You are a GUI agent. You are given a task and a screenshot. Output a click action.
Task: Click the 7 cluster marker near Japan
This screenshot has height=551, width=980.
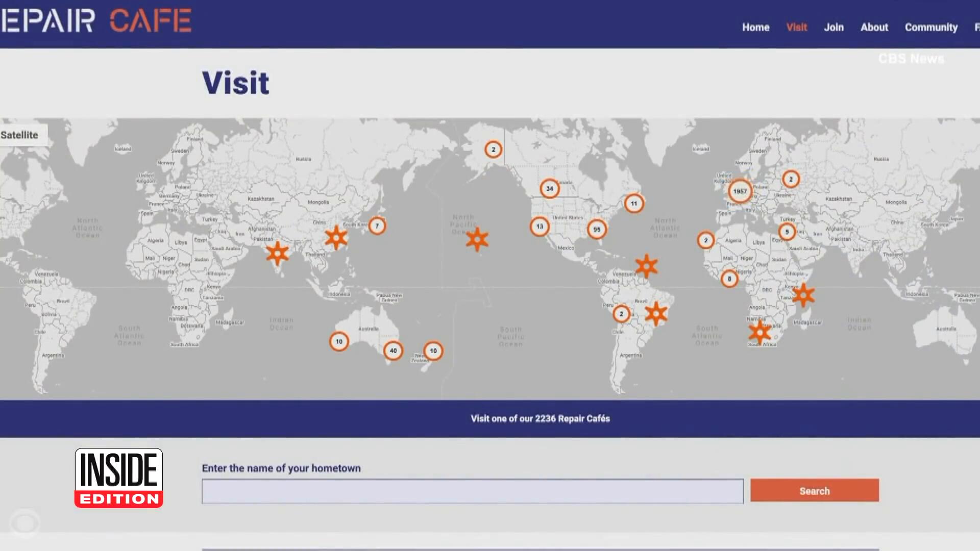point(377,226)
